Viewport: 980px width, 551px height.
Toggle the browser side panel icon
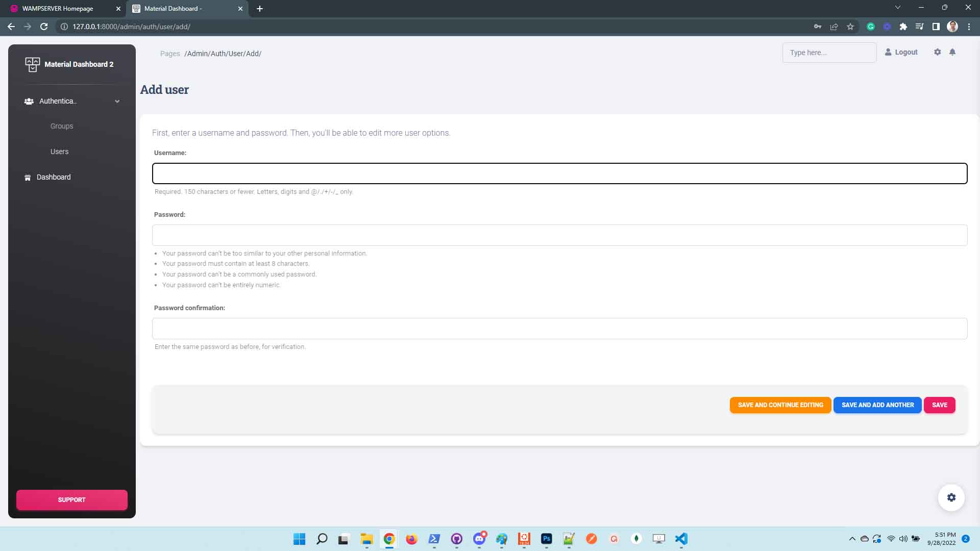pyautogui.click(x=936, y=27)
